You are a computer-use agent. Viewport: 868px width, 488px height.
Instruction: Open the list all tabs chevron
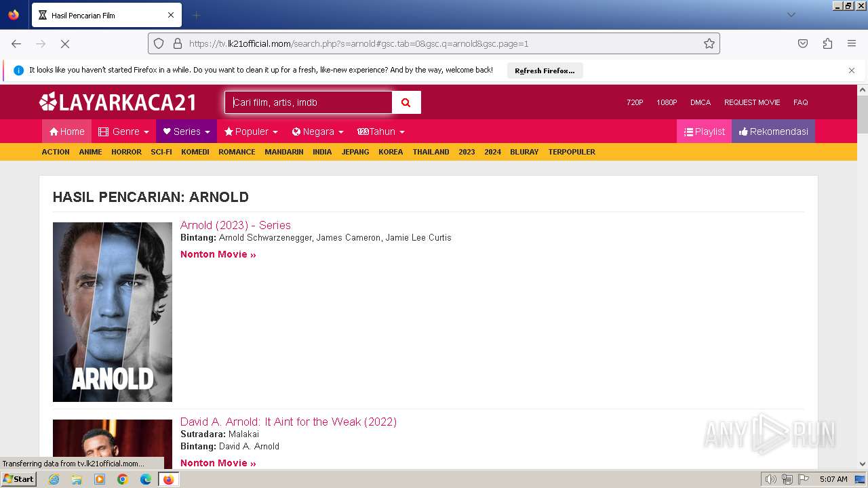pos(791,15)
